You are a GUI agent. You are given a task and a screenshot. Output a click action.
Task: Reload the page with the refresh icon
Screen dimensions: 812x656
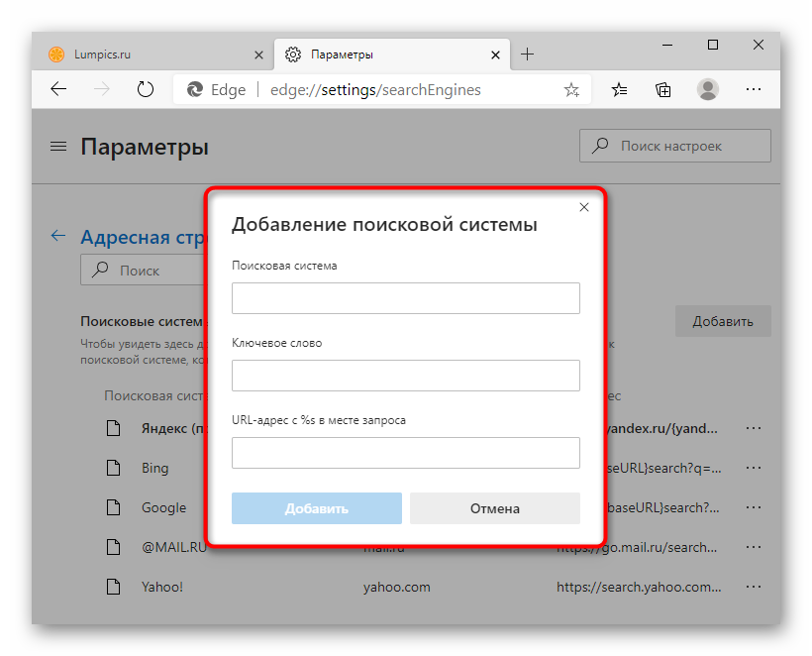146,89
